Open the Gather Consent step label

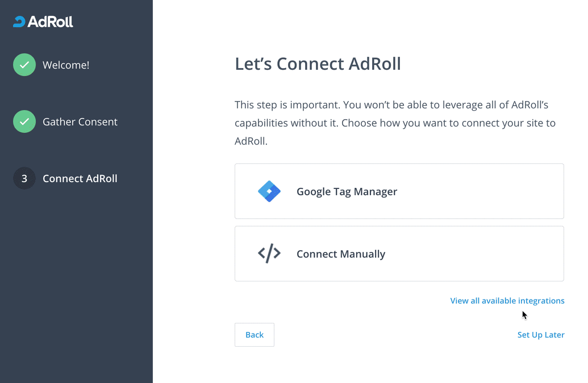80,122
